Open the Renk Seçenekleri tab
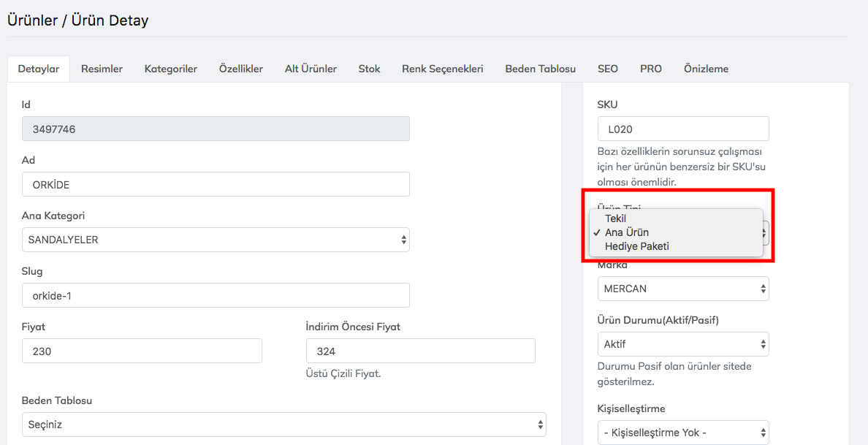This screenshot has height=445, width=868. [x=442, y=69]
